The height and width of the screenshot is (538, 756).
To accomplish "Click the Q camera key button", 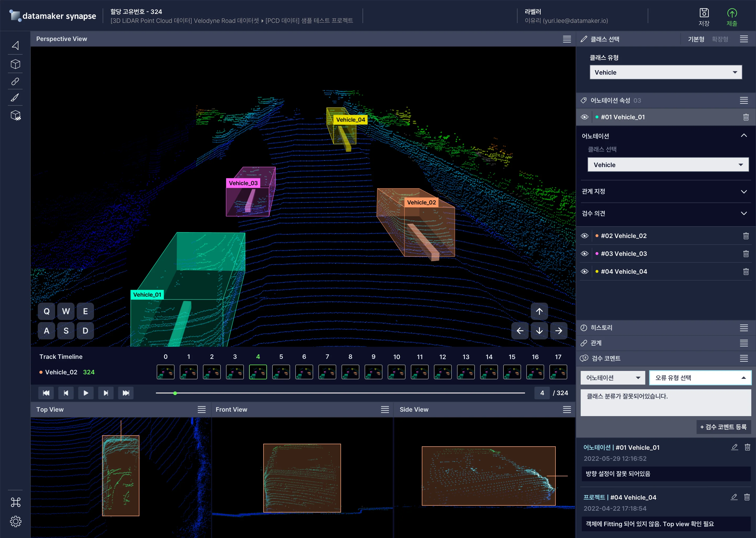I will tap(46, 311).
